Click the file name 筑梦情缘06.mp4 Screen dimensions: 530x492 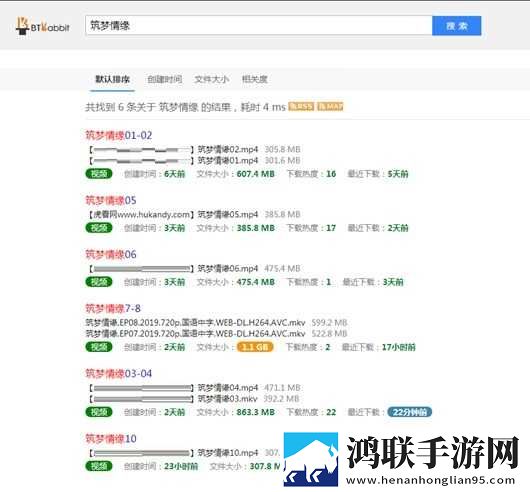click(228, 268)
